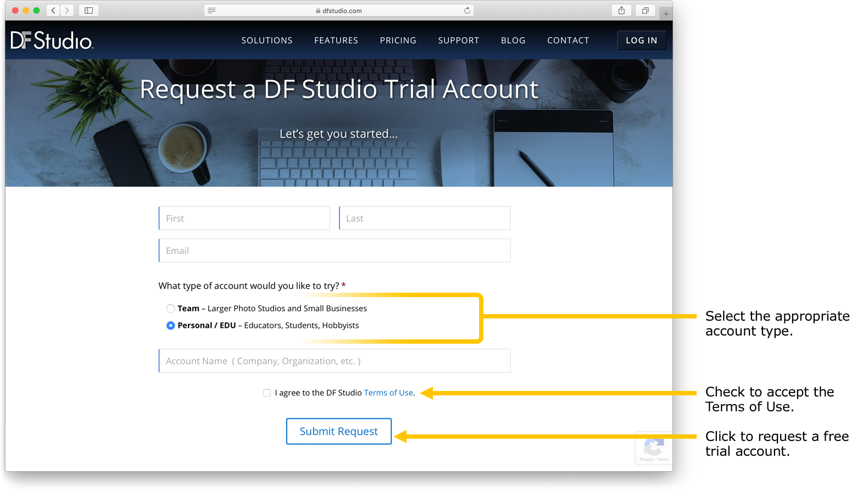Viewport: 868px width, 492px height.
Task: Open the Terms of Use link
Action: pyautogui.click(x=388, y=393)
